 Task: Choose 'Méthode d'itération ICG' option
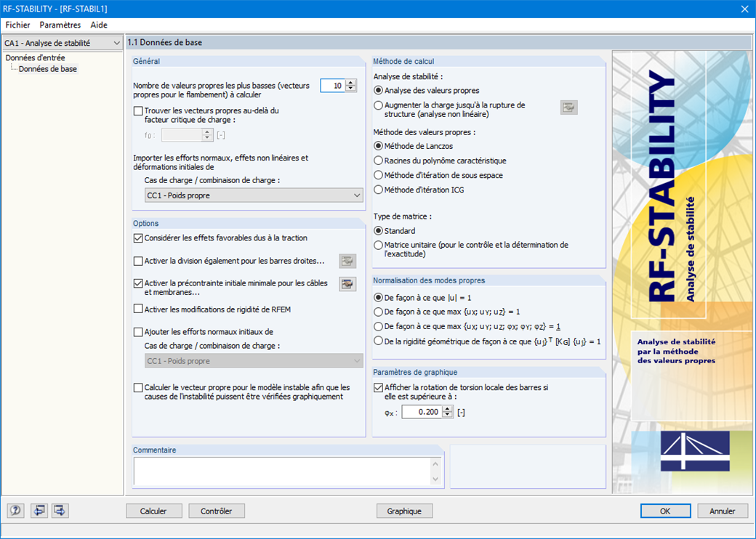pos(379,190)
